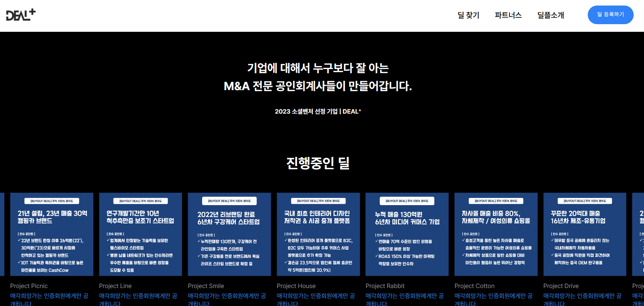The image size is (644, 306).
Task: Click the 매각희망가 text under Project Cotton
Action: pos(493,299)
